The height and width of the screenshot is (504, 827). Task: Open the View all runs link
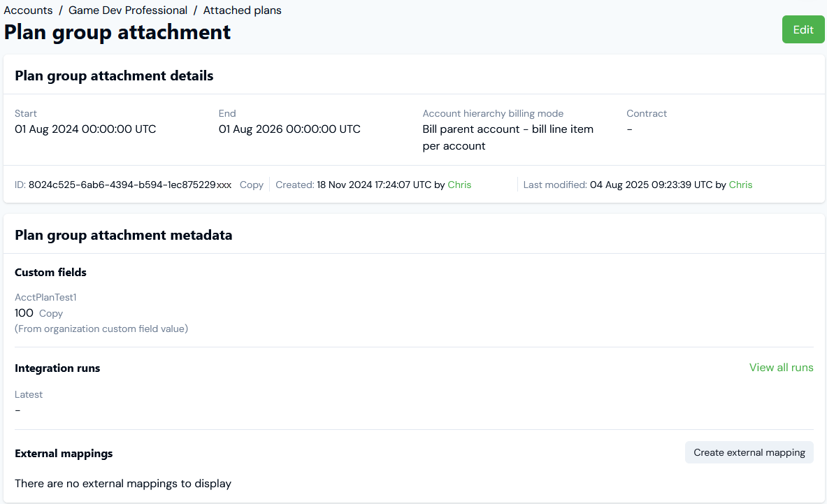781,368
